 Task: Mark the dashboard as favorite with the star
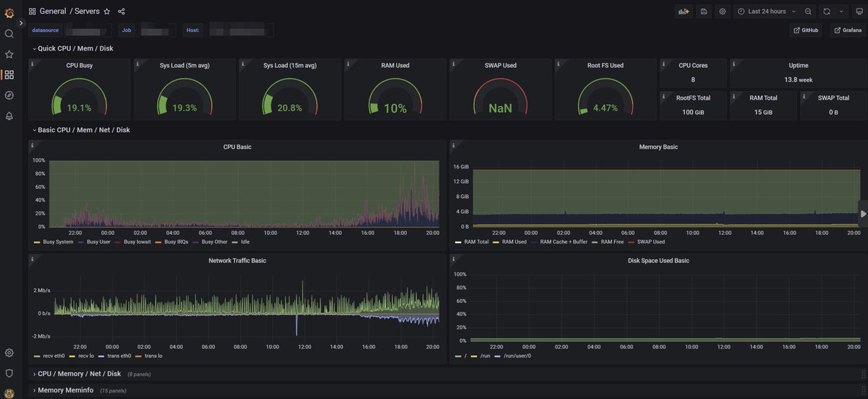tap(107, 12)
